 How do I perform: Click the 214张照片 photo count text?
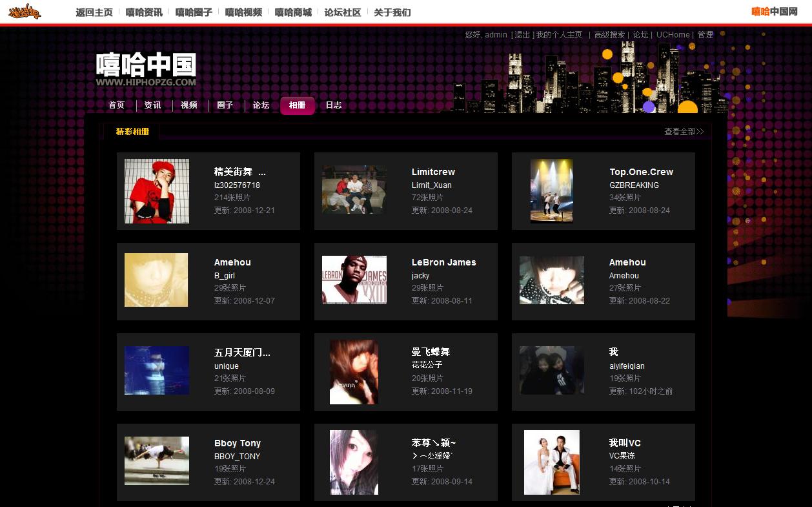[232, 198]
